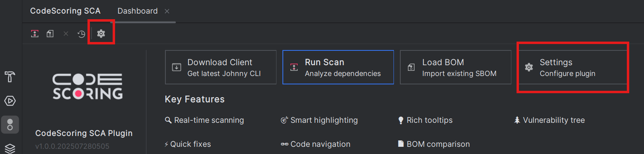Image resolution: width=644 pixels, height=154 pixels.
Task: Click the 'Code navigation' feature text
Action: 320,144
